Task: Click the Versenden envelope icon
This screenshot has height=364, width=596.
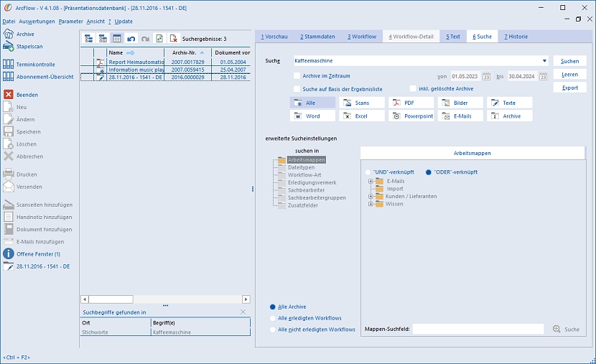Action: point(9,187)
